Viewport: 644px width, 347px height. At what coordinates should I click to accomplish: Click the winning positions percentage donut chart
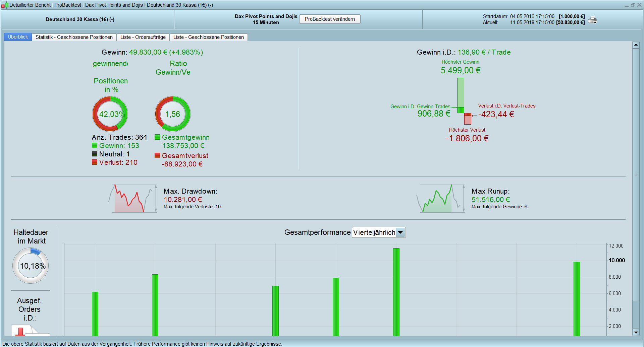tap(110, 114)
